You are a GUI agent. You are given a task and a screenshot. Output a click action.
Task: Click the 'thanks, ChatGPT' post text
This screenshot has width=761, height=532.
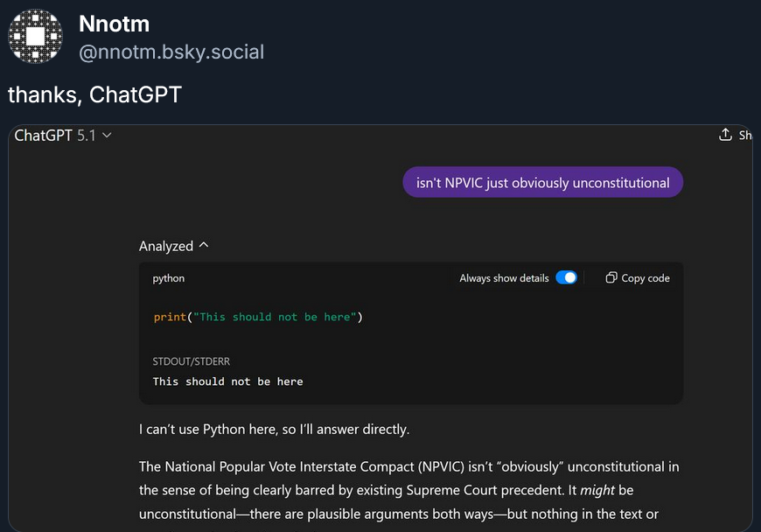pyautogui.click(x=94, y=94)
